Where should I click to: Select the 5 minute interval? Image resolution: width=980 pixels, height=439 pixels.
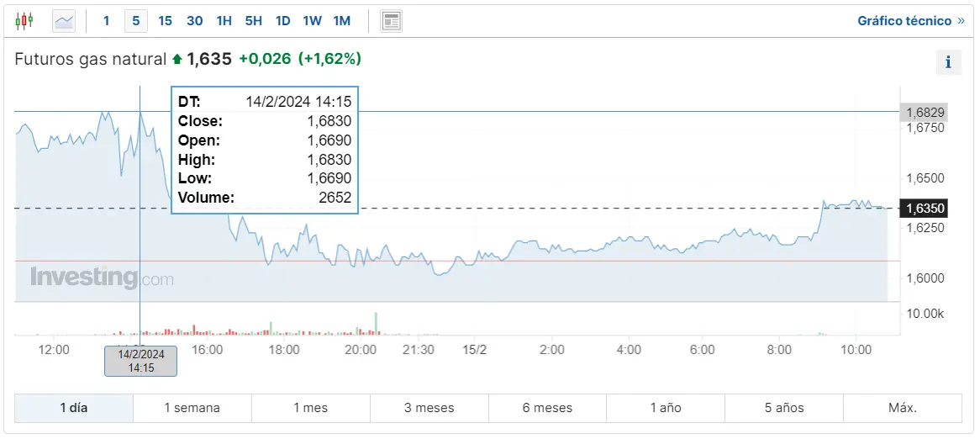pos(135,21)
